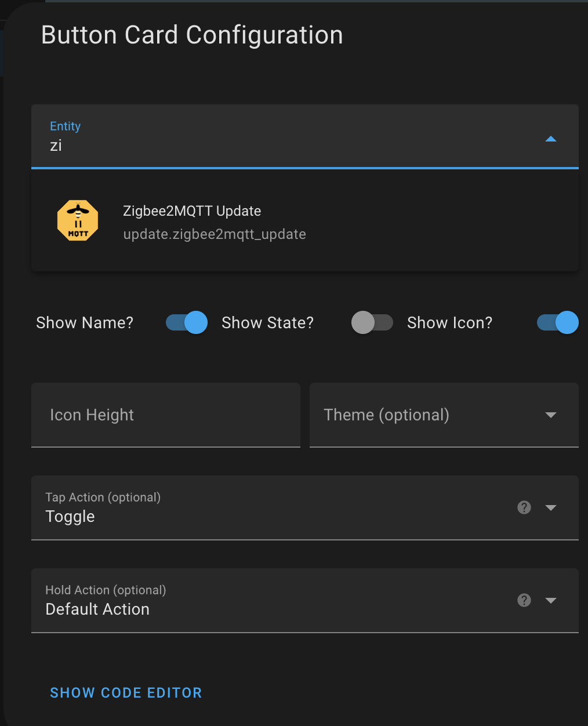
Task: Click the MQTT hexagon badge in the suggestion
Action: pos(77,220)
